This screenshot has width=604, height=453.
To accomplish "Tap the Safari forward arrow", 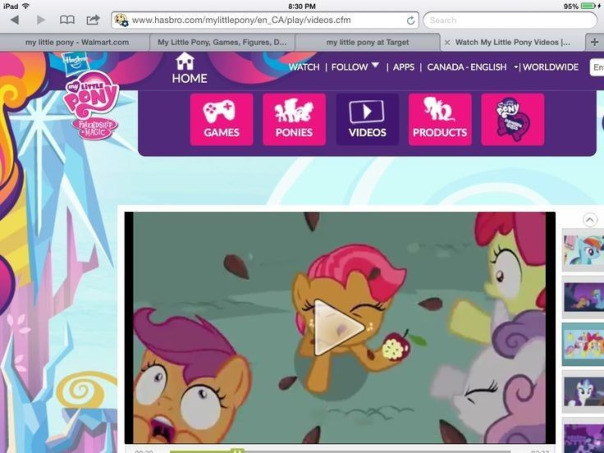I will (x=41, y=20).
